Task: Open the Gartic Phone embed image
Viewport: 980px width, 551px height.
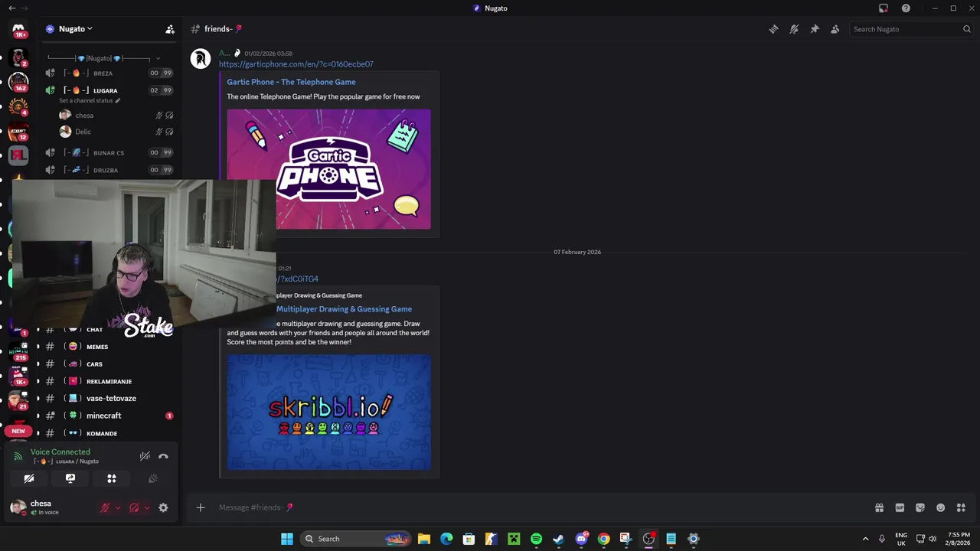Action: [x=328, y=169]
